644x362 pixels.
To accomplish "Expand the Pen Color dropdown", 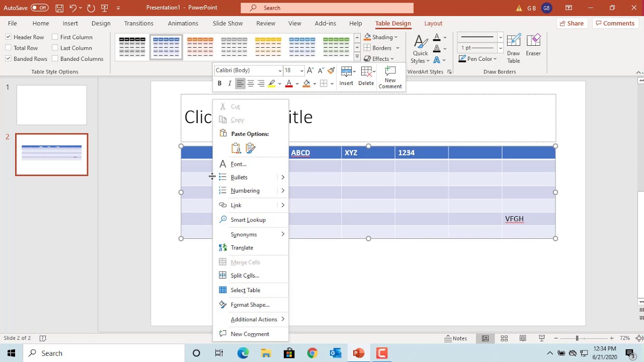I will pos(495,59).
